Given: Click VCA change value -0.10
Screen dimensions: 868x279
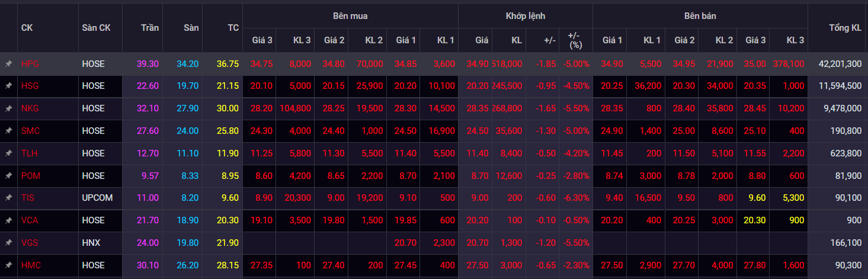Looking at the screenshot, I should 546,220.
